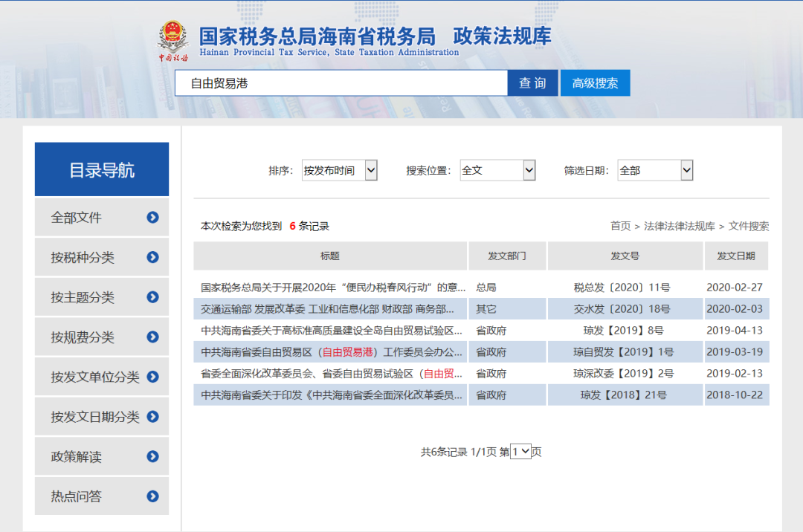This screenshot has height=532, width=803.
Task: Click 法律法律法规库 in the breadcrumb
Action: click(679, 226)
